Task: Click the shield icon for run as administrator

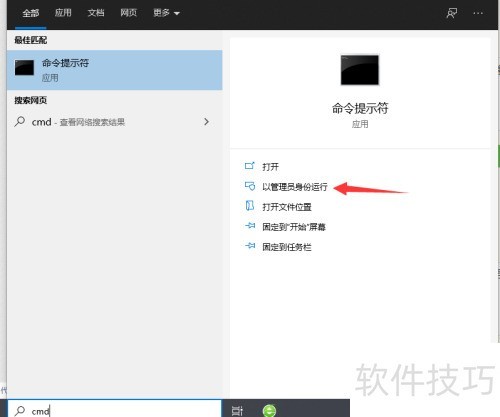Action: pos(250,186)
